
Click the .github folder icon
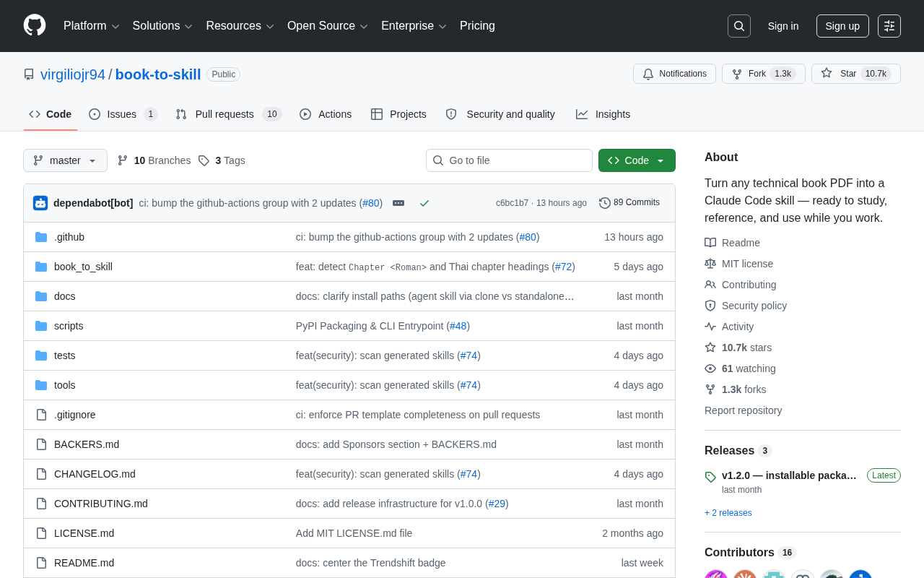click(x=41, y=237)
